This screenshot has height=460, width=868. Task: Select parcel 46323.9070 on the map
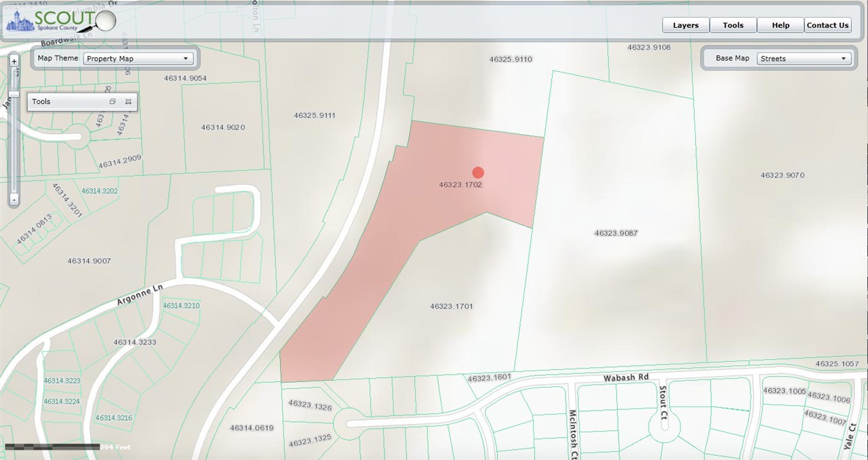[x=782, y=175]
